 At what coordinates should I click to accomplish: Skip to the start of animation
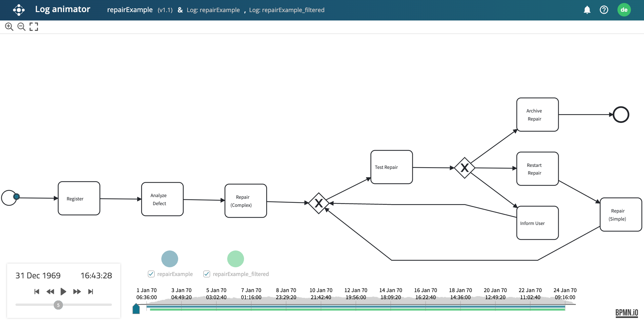click(37, 291)
